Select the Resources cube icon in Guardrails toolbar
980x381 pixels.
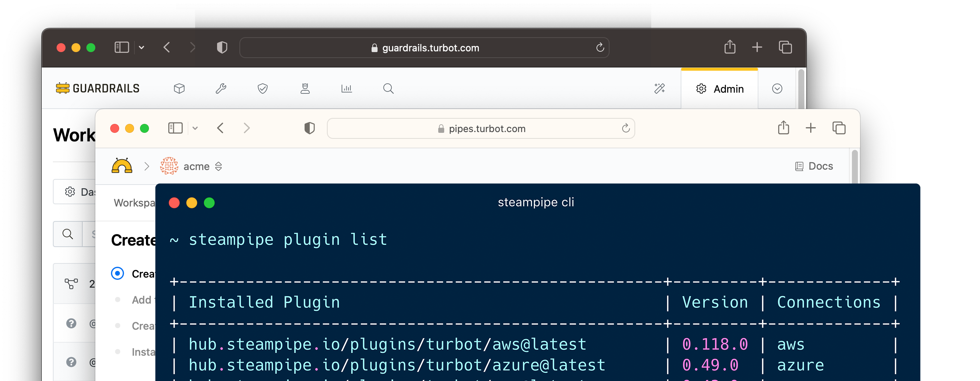[x=179, y=88]
